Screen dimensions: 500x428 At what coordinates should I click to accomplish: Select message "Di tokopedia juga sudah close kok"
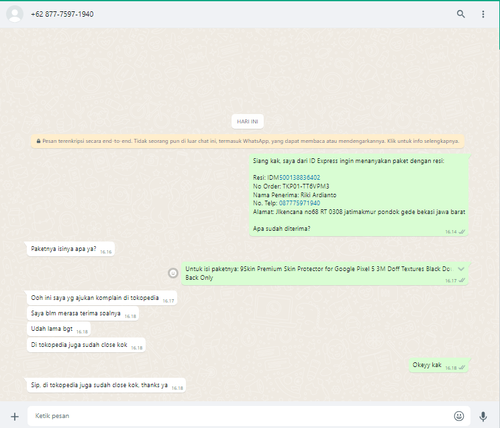(x=86, y=345)
